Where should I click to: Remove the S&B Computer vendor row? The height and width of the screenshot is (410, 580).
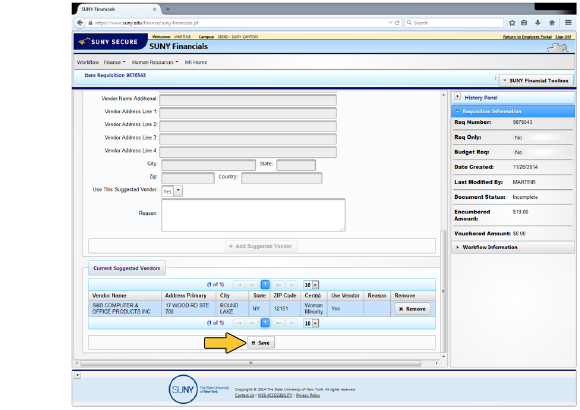pos(412,309)
